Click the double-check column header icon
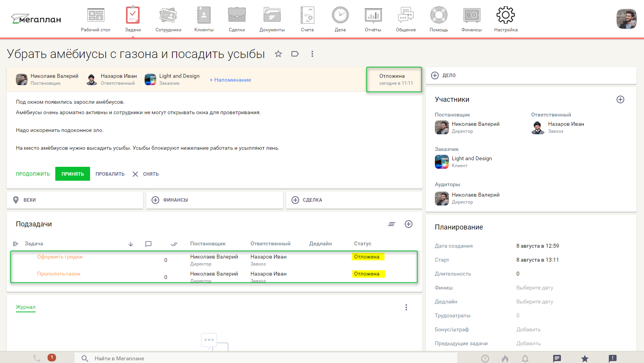This screenshot has height=363, width=644. point(174,244)
